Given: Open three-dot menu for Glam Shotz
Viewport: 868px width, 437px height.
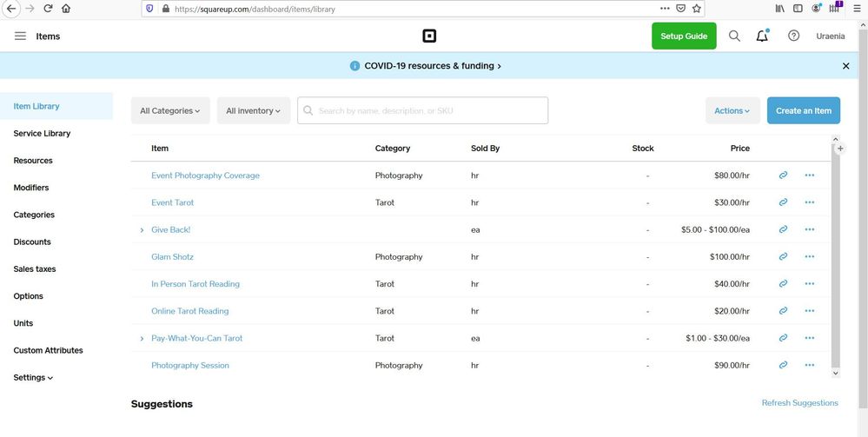Looking at the screenshot, I should click(x=810, y=257).
